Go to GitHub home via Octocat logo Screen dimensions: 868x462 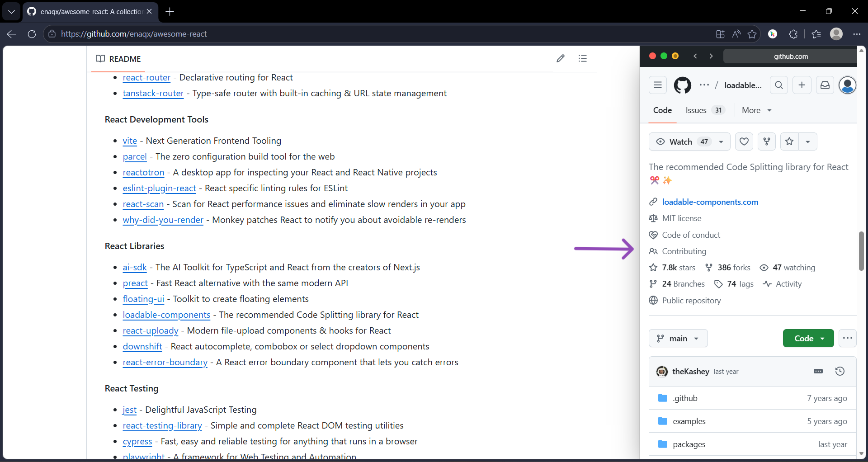[x=683, y=85]
